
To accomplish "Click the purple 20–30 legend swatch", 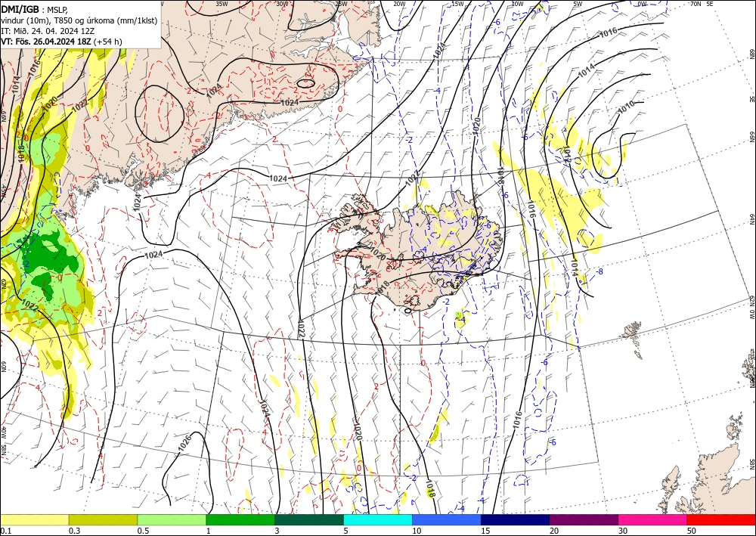I will tap(584, 519).
